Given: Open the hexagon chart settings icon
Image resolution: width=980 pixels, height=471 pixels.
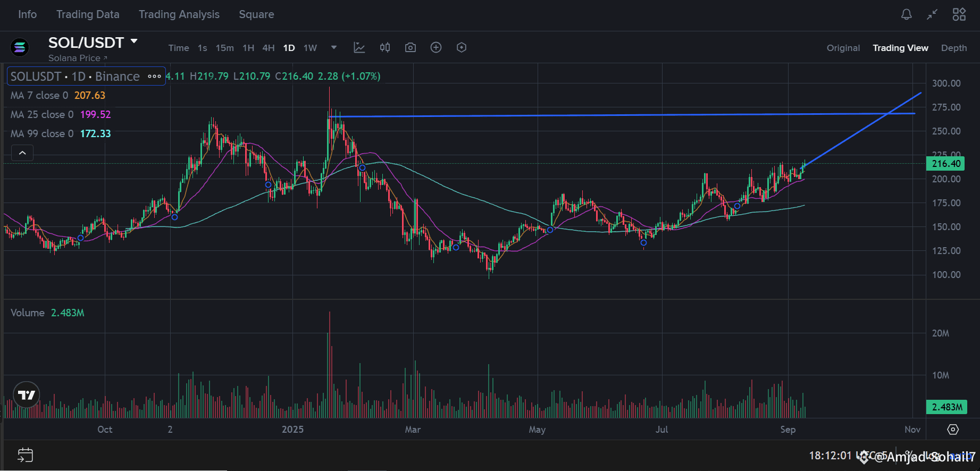Looking at the screenshot, I should pos(462,48).
